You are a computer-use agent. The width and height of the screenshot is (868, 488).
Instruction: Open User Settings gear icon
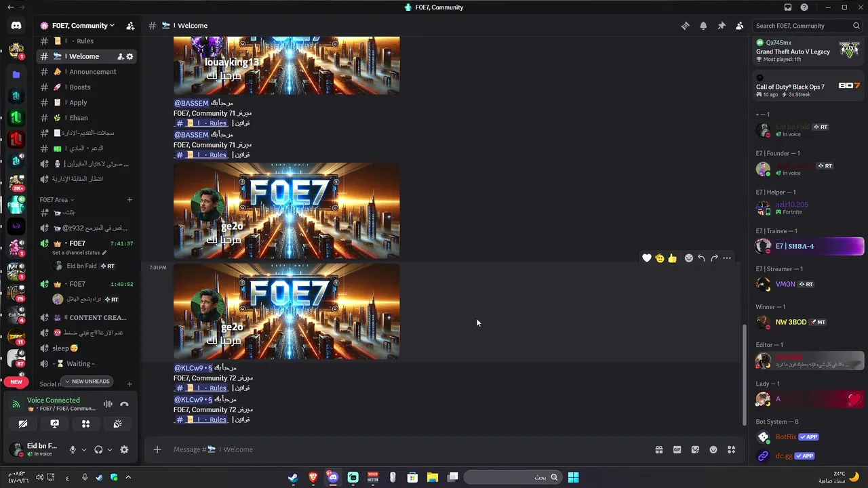(124, 449)
